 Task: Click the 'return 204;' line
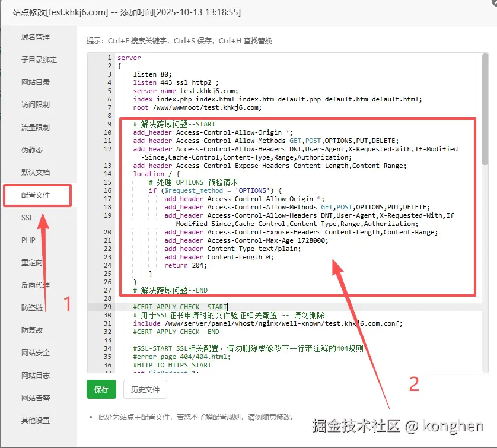pyautogui.click(x=186, y=265)
